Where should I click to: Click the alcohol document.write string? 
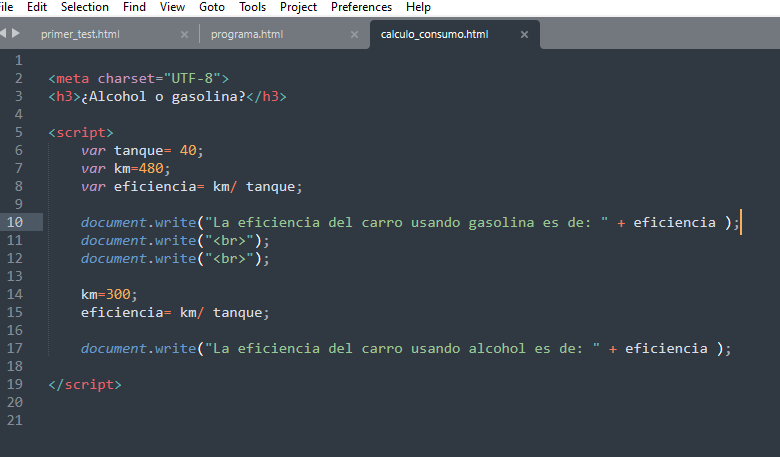click(402, 349)
